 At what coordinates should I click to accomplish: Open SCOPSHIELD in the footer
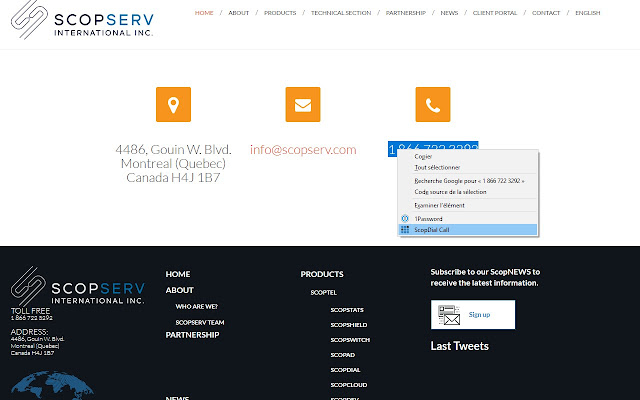pos(349,325)
